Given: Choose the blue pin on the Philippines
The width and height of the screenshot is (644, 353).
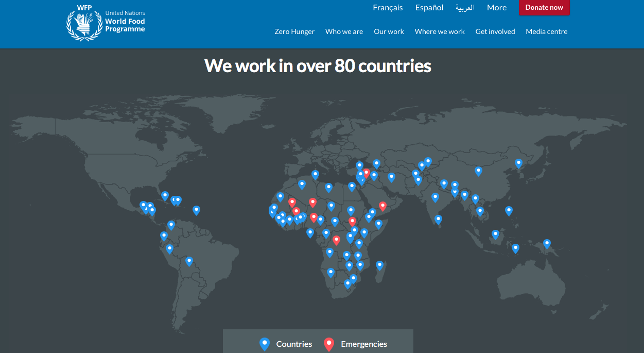Looking at the screenshot, I should [x=509, y=210].
